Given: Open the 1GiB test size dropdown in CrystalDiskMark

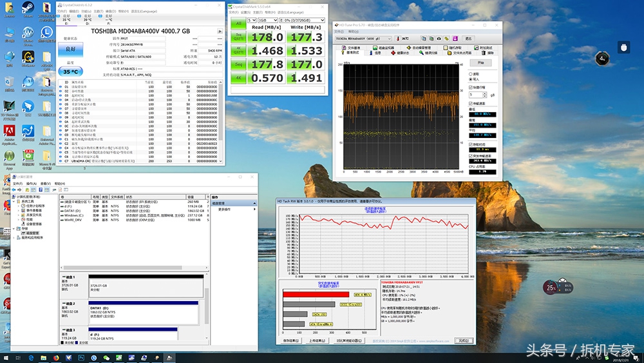Looking at the screenshot, I should (268, 20).
